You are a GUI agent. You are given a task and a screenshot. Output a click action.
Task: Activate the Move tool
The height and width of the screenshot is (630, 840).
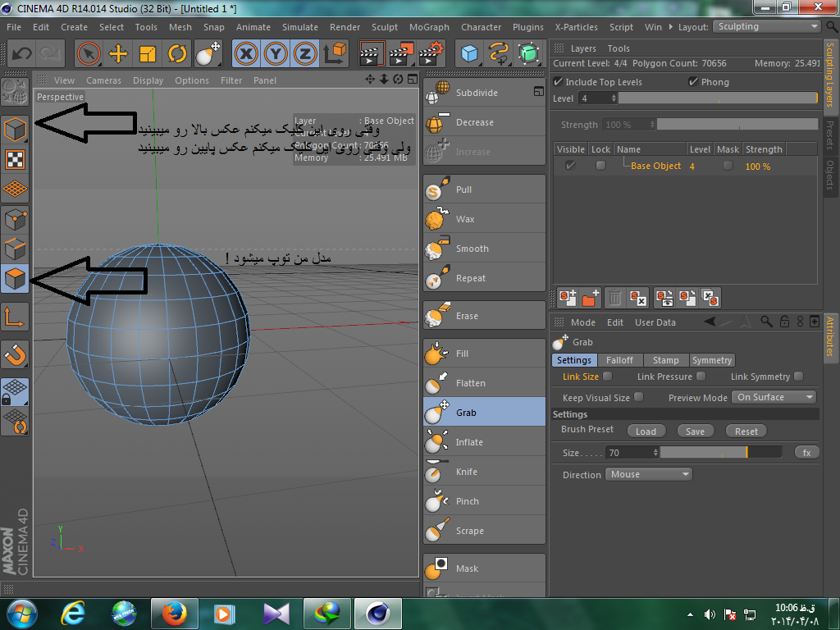[118, 53]
